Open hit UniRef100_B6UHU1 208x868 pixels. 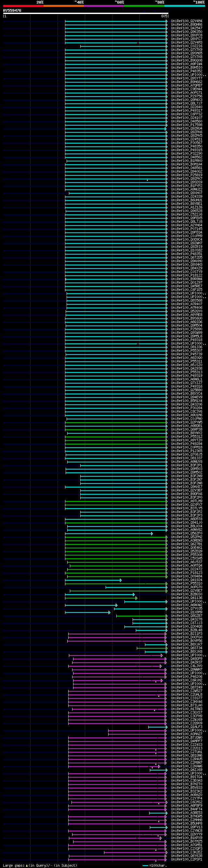[x=187, y=200]
